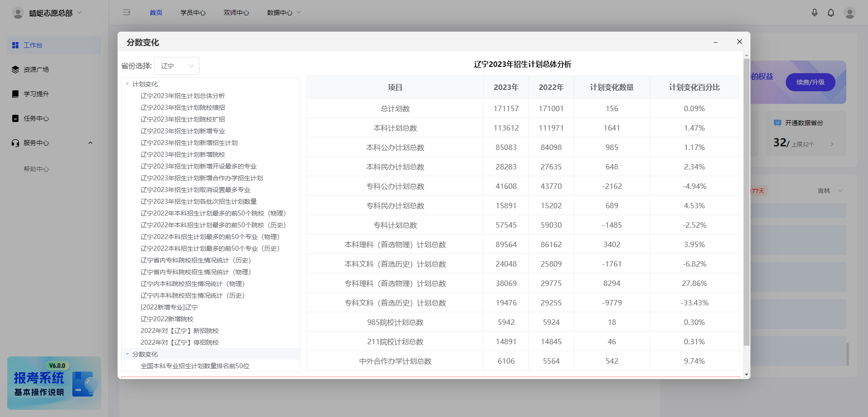Screen dimensions: 868x417
Task: Open 资源广场 from the sidebar
Action: (36, 70)
